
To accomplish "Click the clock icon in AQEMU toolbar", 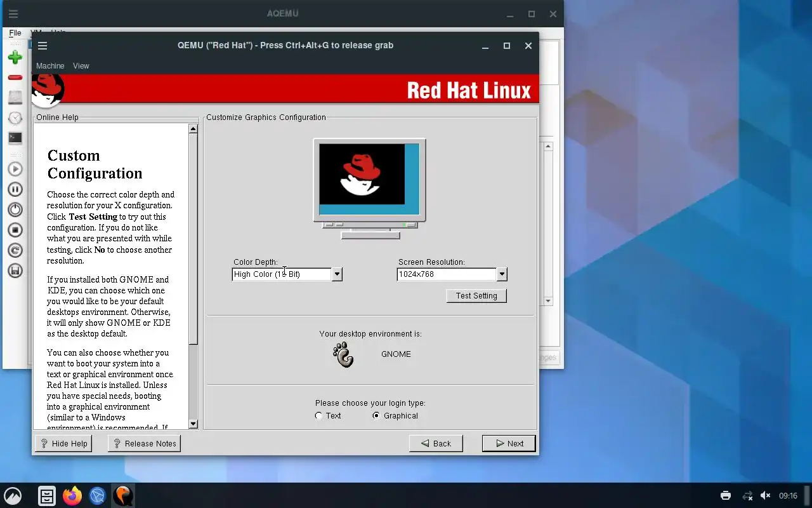I will pyautogui.click(x=15, y=118).
